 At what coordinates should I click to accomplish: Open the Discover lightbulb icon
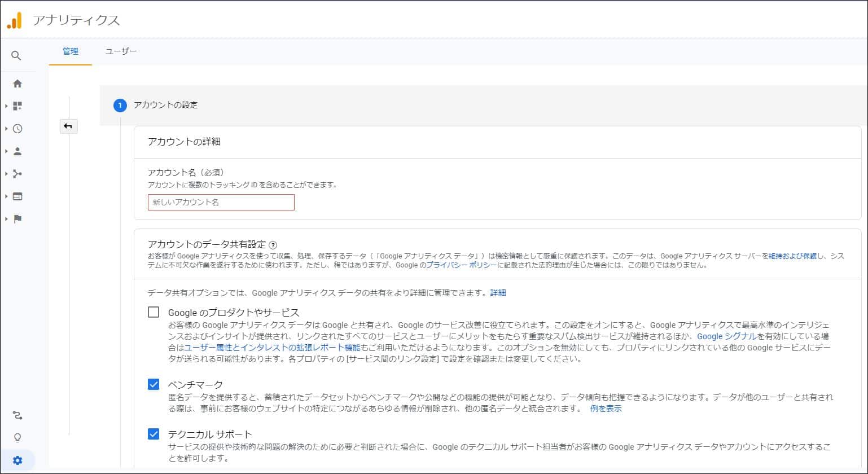point(17,438)
